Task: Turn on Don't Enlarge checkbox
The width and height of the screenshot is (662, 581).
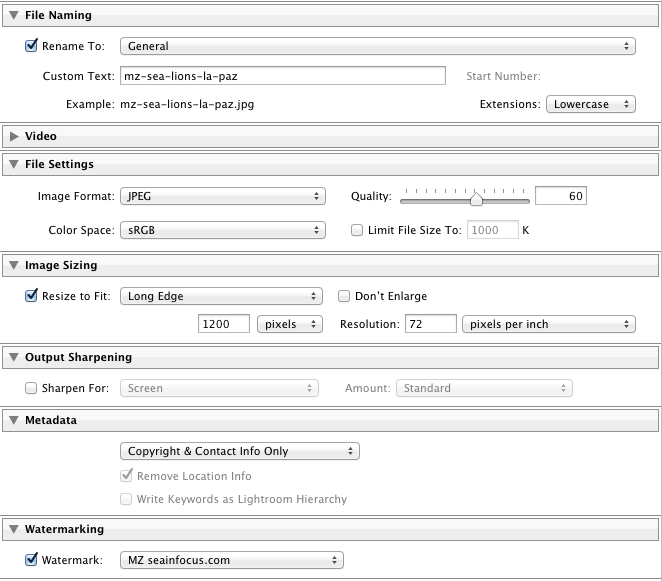Action: [344, 296]
